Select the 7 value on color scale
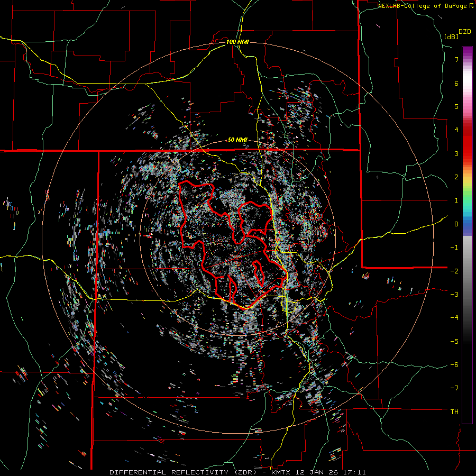This screenshot has width=476, height=476. (456, 59)
